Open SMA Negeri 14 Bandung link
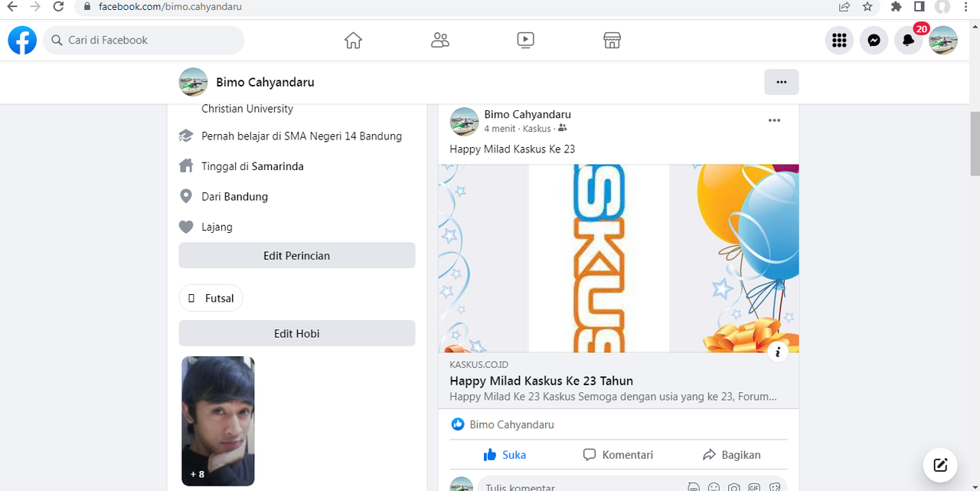Viewport: 980px width, 491px height. 342,136
